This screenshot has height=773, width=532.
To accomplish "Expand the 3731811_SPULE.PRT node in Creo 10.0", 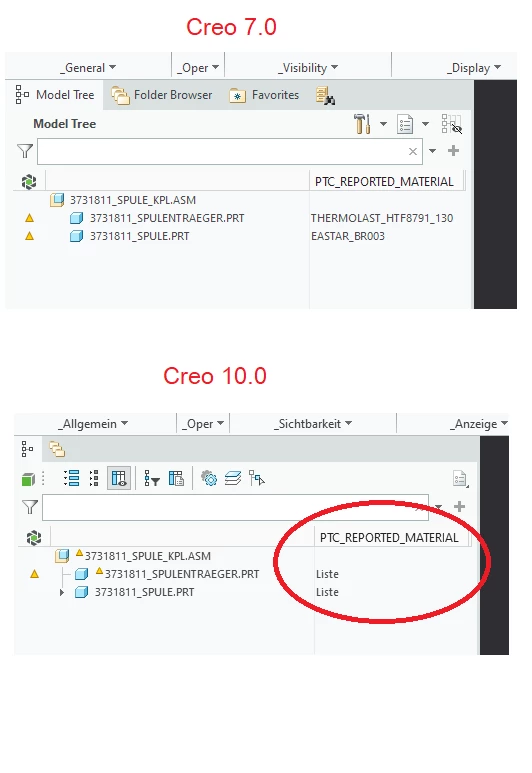I will pyautogui.click(x=62, y=592).
